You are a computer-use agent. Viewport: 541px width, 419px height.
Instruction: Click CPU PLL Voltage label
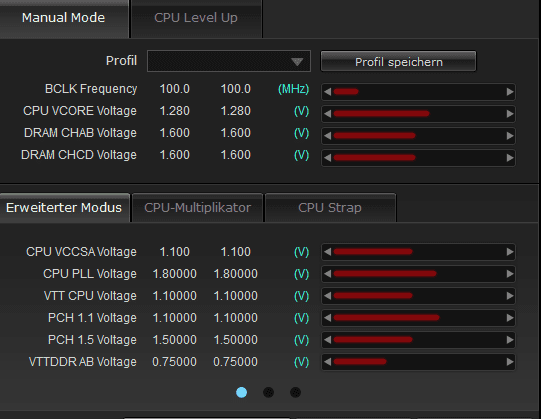pyautogui.click(x=90, y=274)
